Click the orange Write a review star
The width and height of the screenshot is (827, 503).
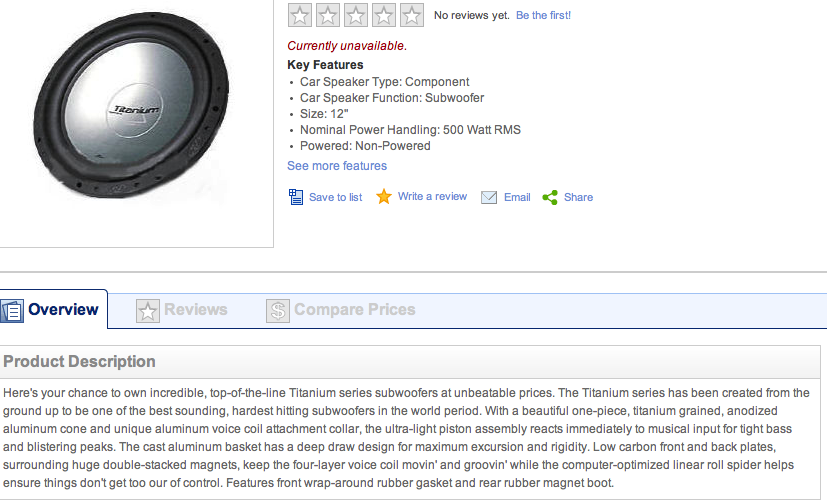click(384, 197)
